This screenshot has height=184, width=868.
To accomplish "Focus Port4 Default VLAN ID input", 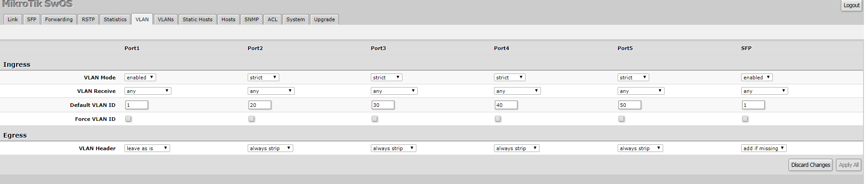I will (506, 105).
